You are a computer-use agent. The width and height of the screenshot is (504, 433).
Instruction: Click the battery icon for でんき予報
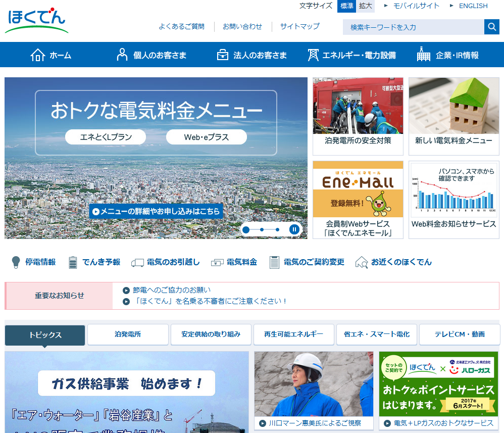coord(73,262)
